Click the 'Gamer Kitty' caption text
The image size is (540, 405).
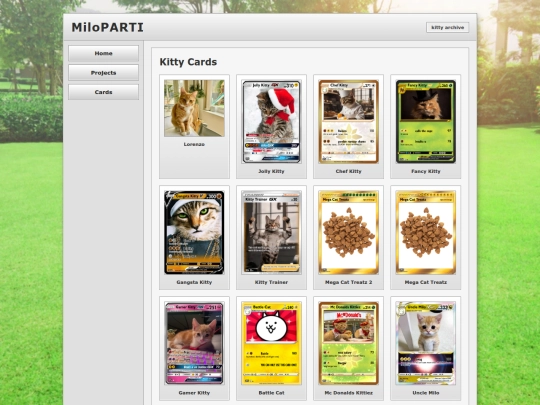(194, 393)
